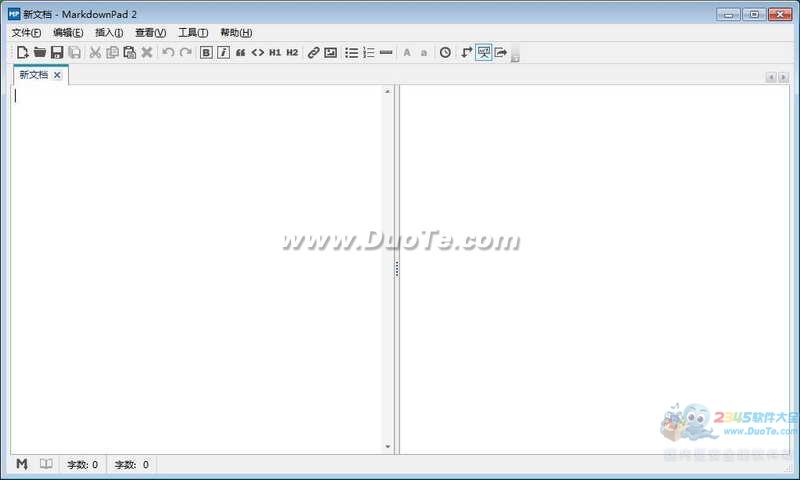Switch the pane layout with the arrows icon
Viewport: 800px width, 480px height.
466,52
